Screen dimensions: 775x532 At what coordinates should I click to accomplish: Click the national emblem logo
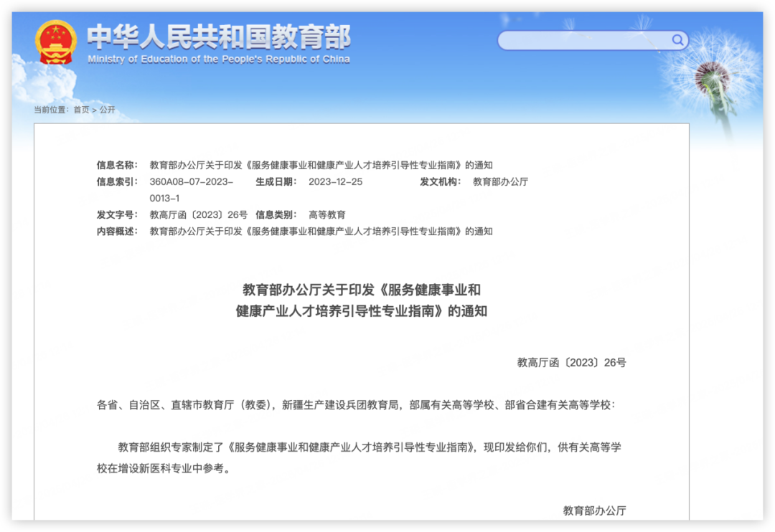pos(55,42)
